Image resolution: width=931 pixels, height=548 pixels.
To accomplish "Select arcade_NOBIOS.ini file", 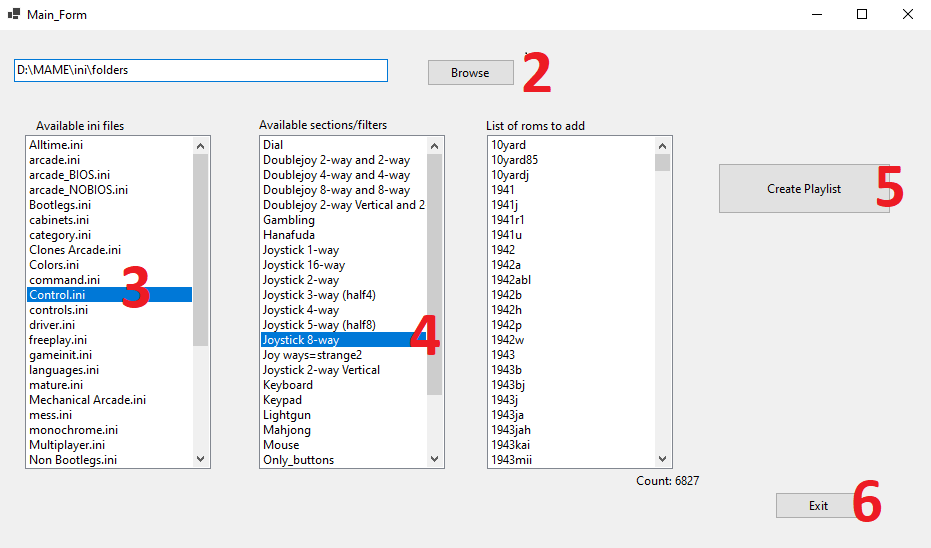I will (x=109, y=189).
